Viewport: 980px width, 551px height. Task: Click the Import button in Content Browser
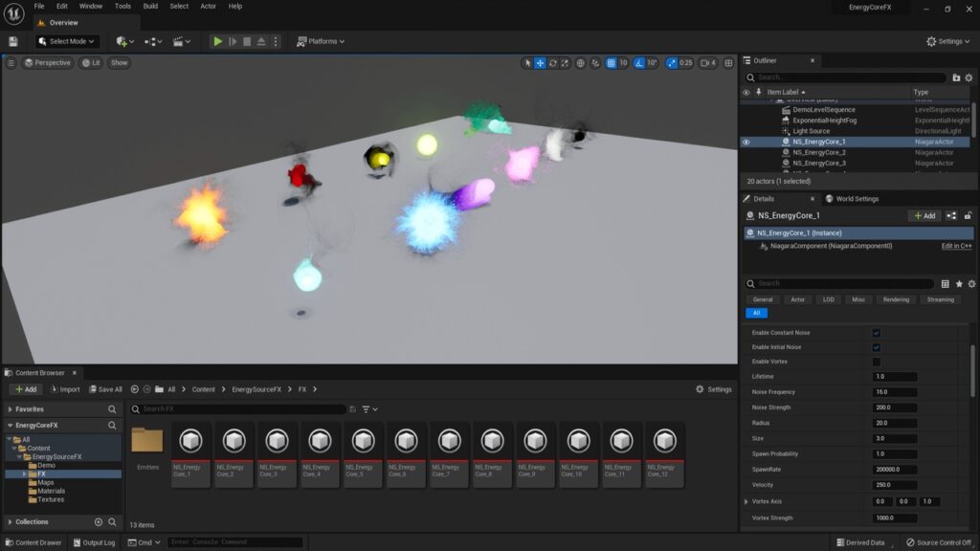pos(65,389)
